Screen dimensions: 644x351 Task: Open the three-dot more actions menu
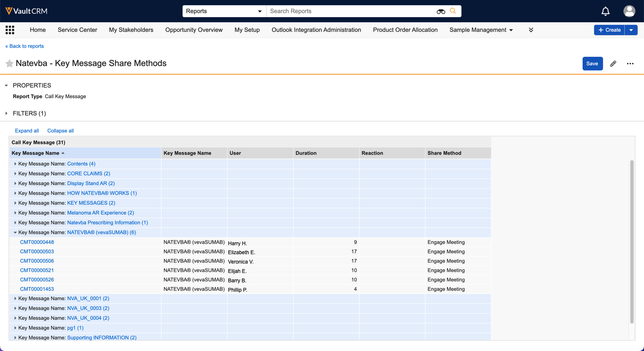point(630,64)
